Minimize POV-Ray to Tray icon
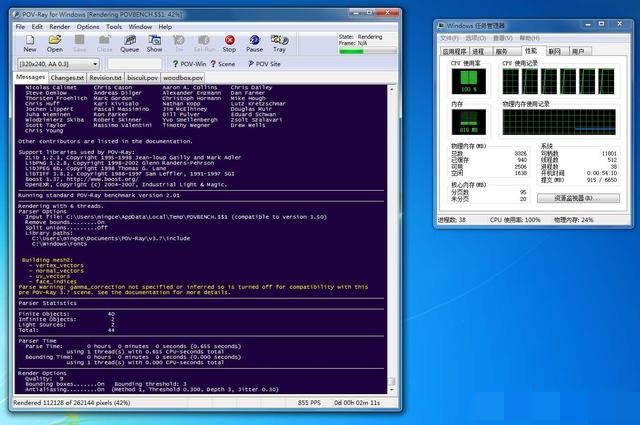The width and height of the screenshot is (640, 425). pyautogui.click(x=280, y=43)
